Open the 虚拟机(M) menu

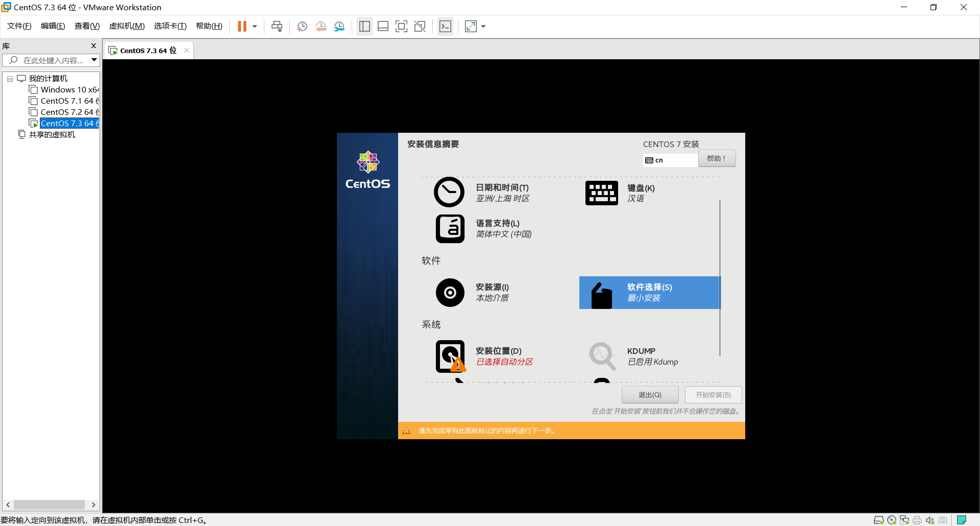point(127,26)
